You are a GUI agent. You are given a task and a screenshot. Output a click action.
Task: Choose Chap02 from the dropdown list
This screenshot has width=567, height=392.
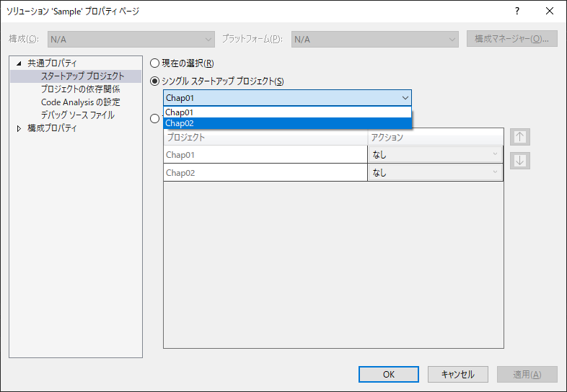tap(287, 123)
